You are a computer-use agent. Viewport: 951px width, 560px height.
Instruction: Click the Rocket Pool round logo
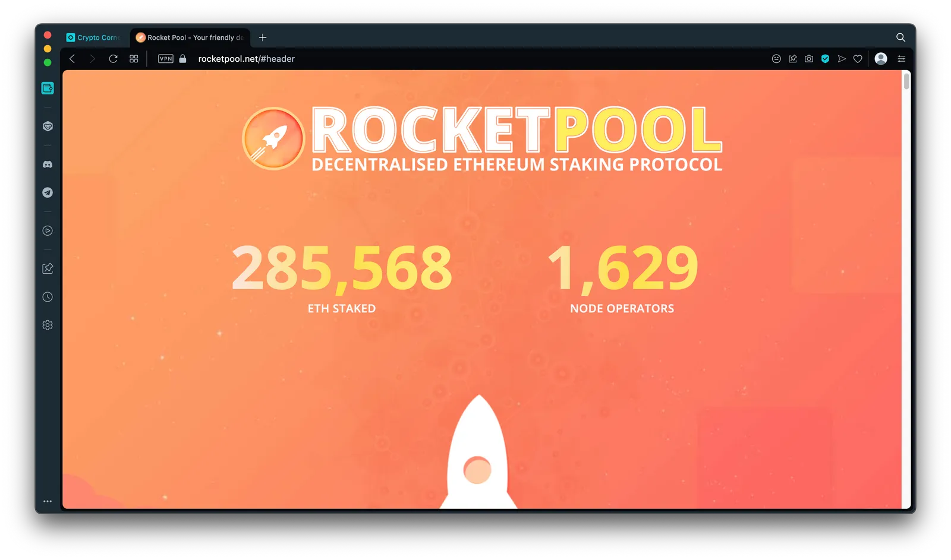[273, 139]
